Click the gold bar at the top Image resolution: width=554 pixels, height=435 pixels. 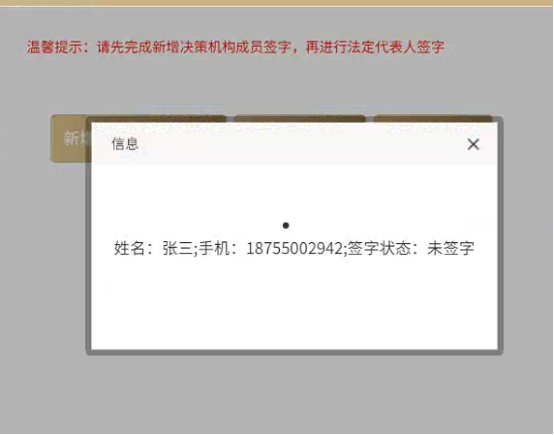coord(277,3)
